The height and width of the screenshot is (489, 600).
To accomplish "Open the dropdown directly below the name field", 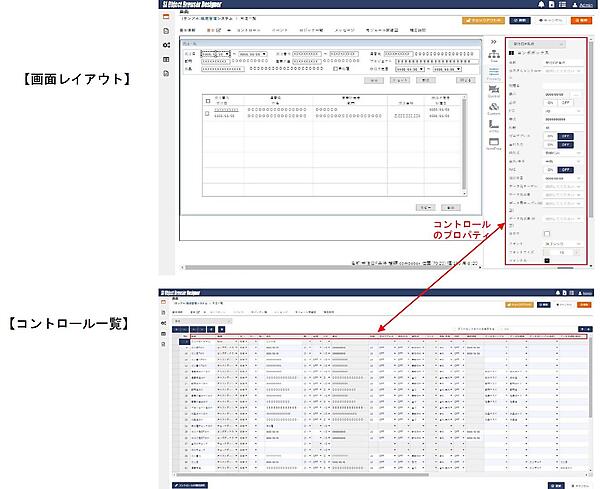I will point(562,71).
